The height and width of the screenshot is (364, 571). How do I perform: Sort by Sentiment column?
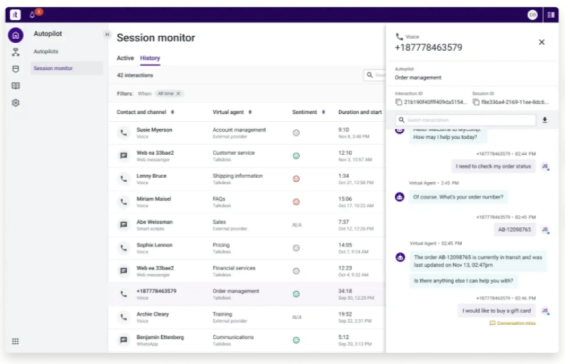point(323,112)
